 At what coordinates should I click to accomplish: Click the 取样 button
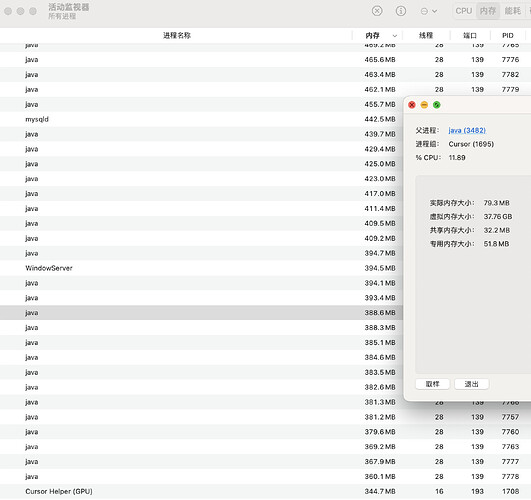432,384
